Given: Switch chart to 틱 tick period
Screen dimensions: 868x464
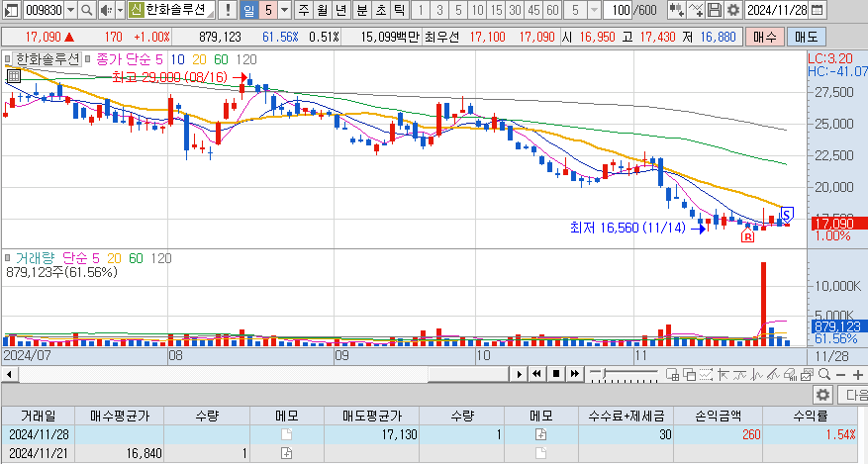Looking at the screenshot, I should 399,10.
